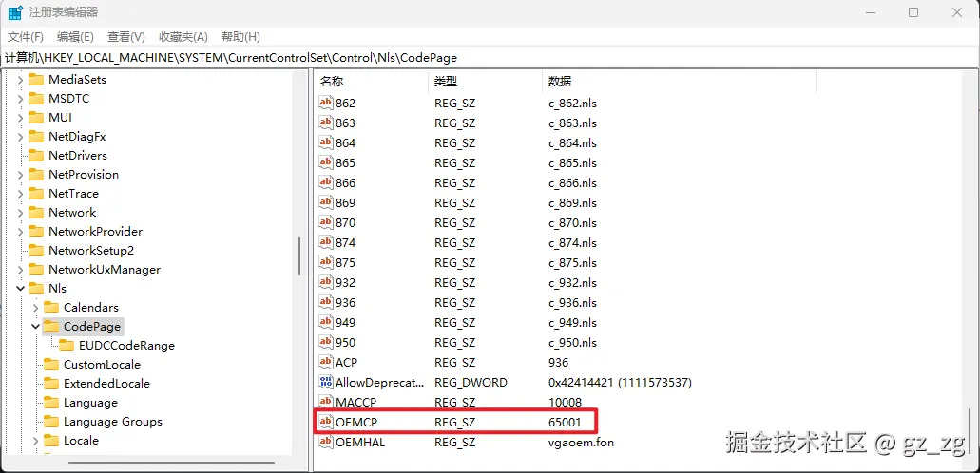Click the Registry Editor app icon in title bar
Viewport: 980px width, 473px height.
coord(15,12)
